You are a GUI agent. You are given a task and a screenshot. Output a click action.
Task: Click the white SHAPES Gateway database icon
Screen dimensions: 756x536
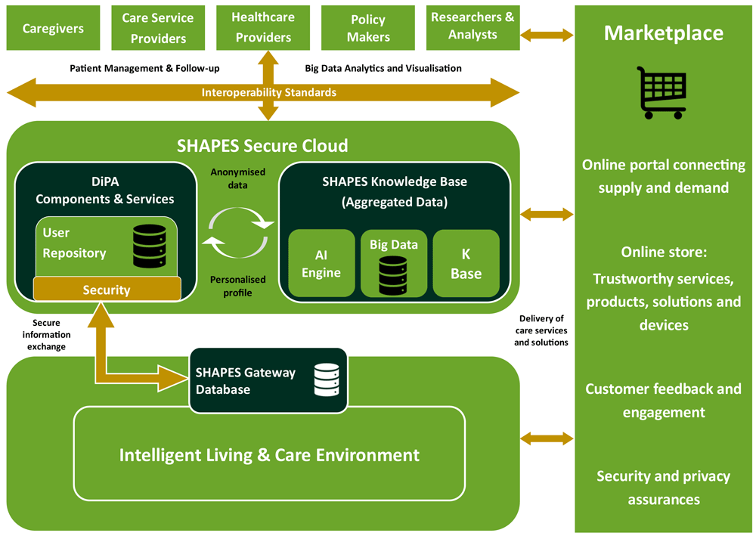[327, 380]
